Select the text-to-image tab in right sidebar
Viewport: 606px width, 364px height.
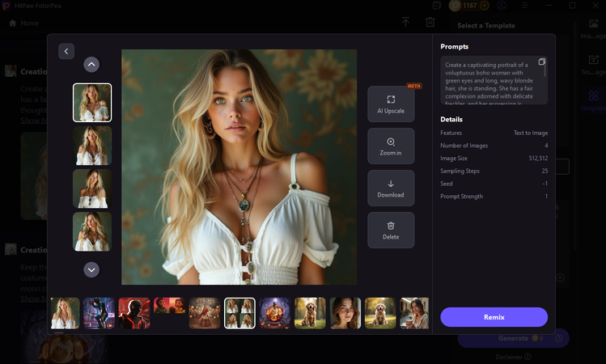pyautogui.click(x=593, y=65)
